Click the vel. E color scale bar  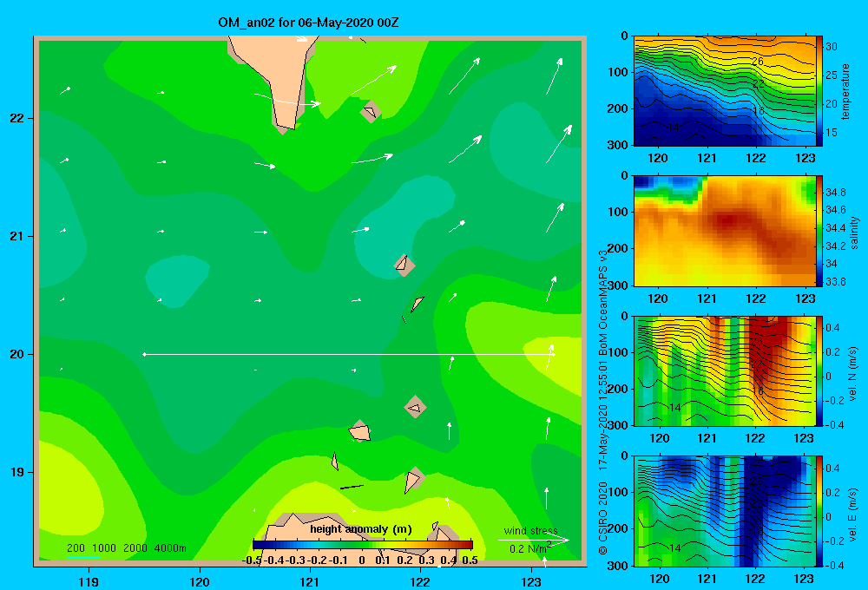coord(819,511)
